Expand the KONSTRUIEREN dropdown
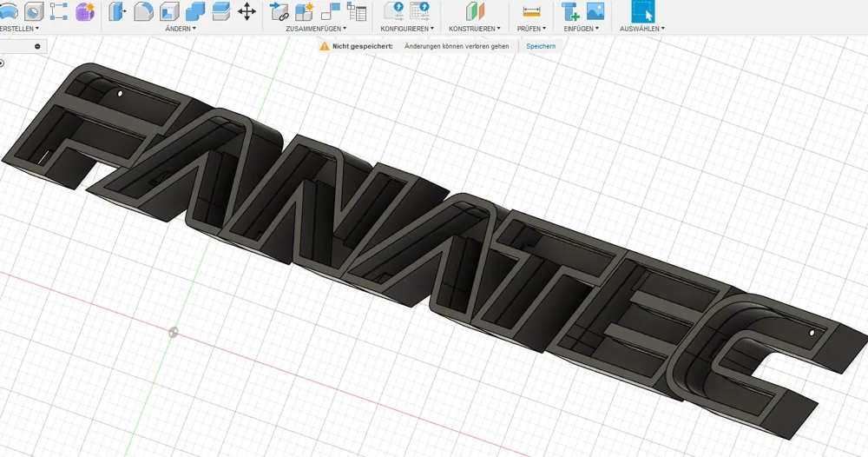The width and height of the screenshot is (868, 457). click(x=475, y=29)
